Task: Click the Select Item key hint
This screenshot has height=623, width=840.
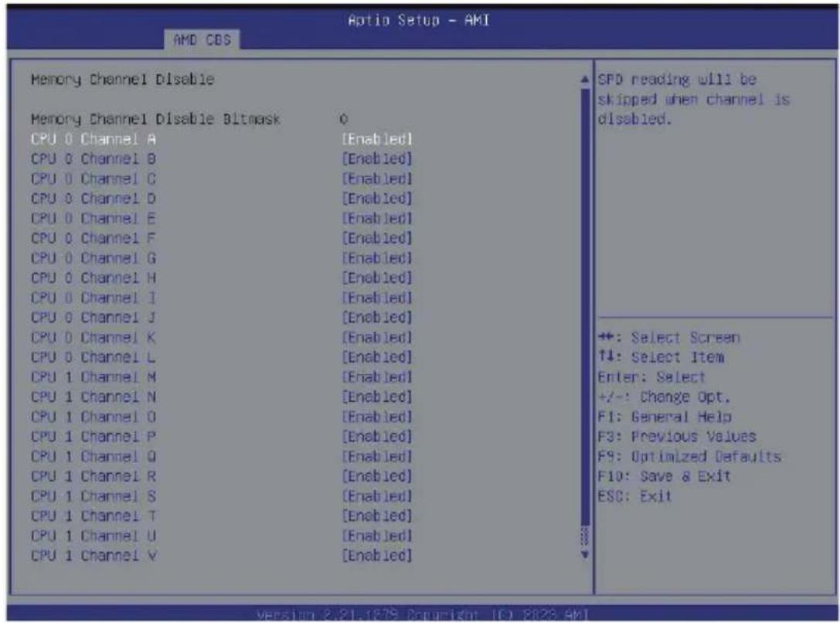Action: pyautogui.click(x=661, y=357)
